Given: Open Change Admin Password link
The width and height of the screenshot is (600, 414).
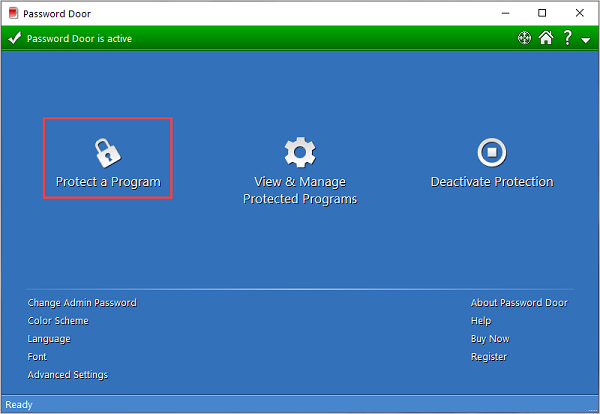Looking at the screenshot, I should [82, 303].
